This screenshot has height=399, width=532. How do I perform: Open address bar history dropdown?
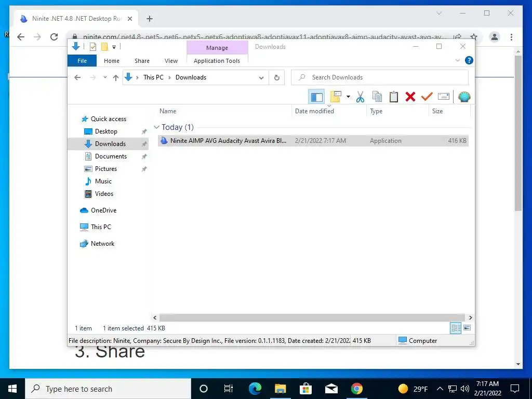[261, 78]
